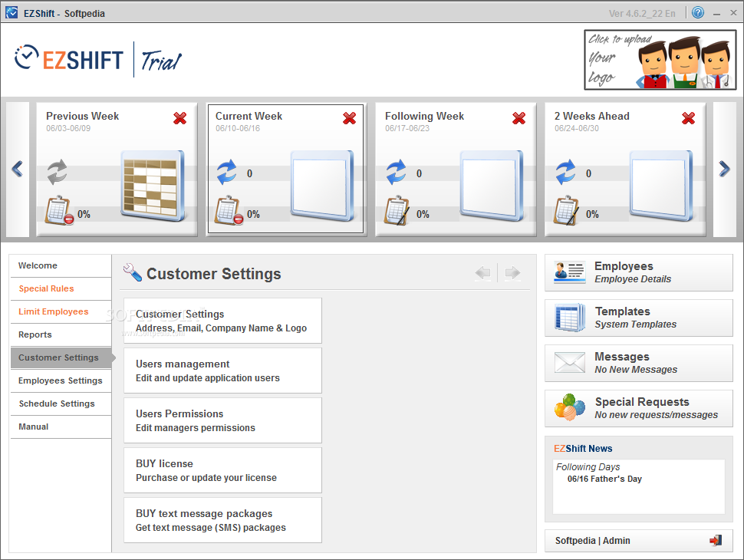Select the Customer Settings sidebar tab
This screenshot has height=560, width=744.
pyautogui.click(x=61, y=357)
